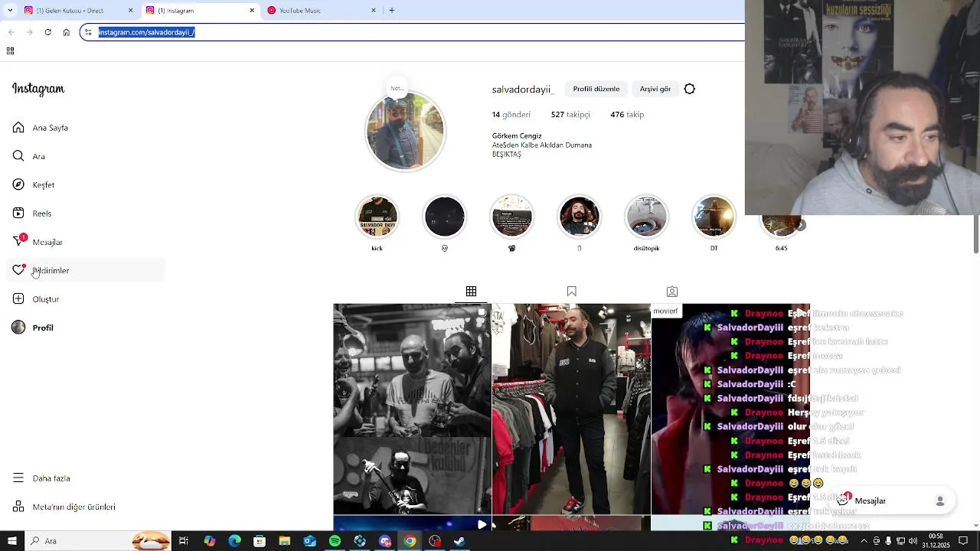Click the Instagram logo
Viewport: 980px width, 551px height.
pos(38,89)
